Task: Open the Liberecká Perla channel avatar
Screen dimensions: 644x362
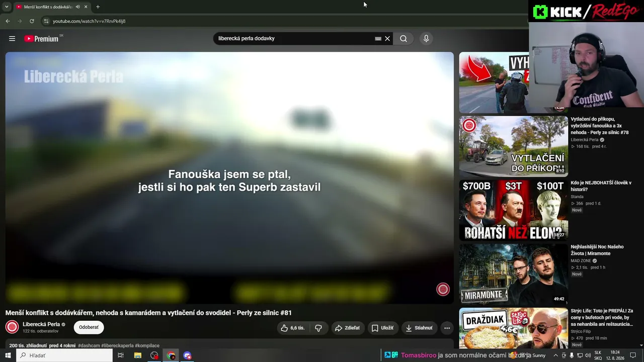Action: [x=12, y=327]
